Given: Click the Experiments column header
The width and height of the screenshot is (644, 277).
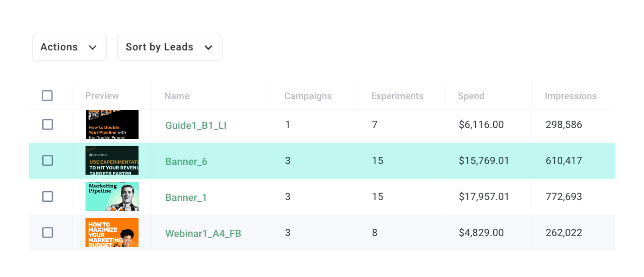Looking at the screenshot, I should (x=397, y=96).
